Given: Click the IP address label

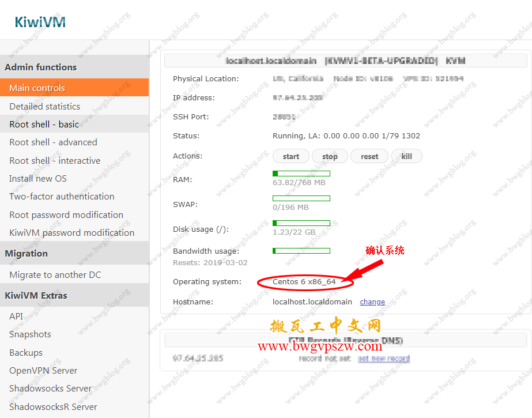Looking at the screenshot, I should tap(194, 97).
